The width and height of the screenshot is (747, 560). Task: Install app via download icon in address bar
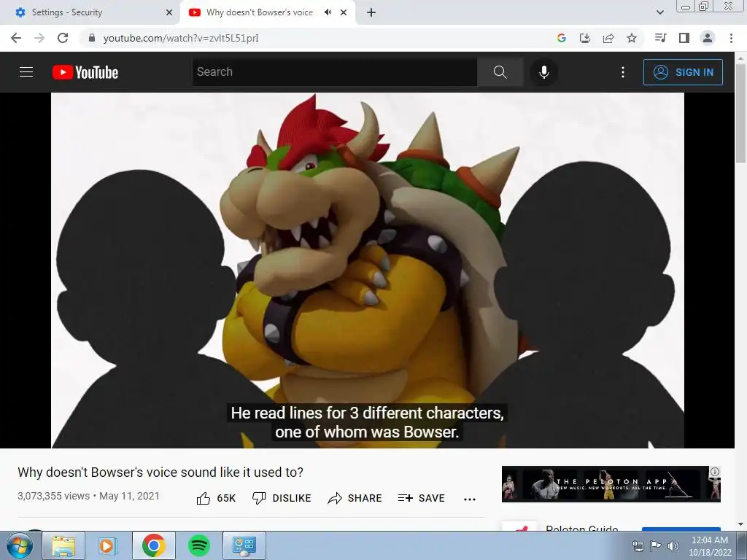point(585,38)
